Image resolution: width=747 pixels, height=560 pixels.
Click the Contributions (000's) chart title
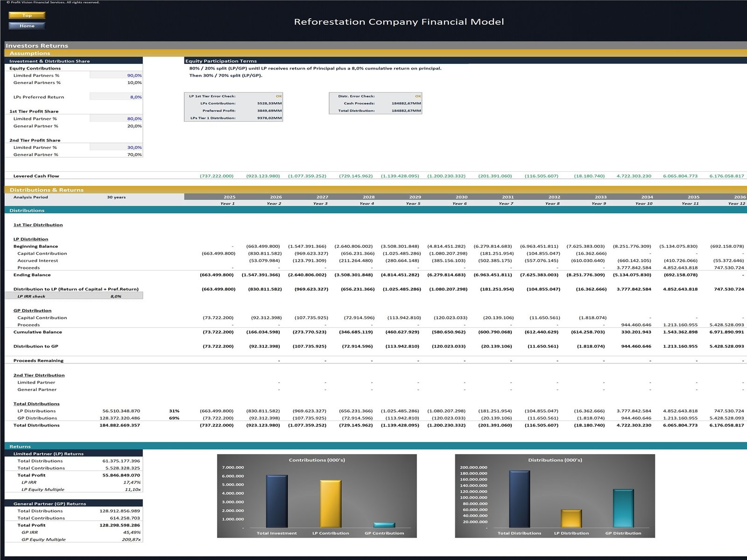tap(317, 460)
